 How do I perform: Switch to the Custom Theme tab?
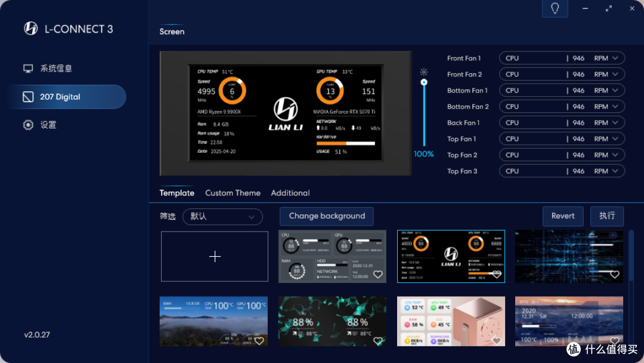(233, 193)
